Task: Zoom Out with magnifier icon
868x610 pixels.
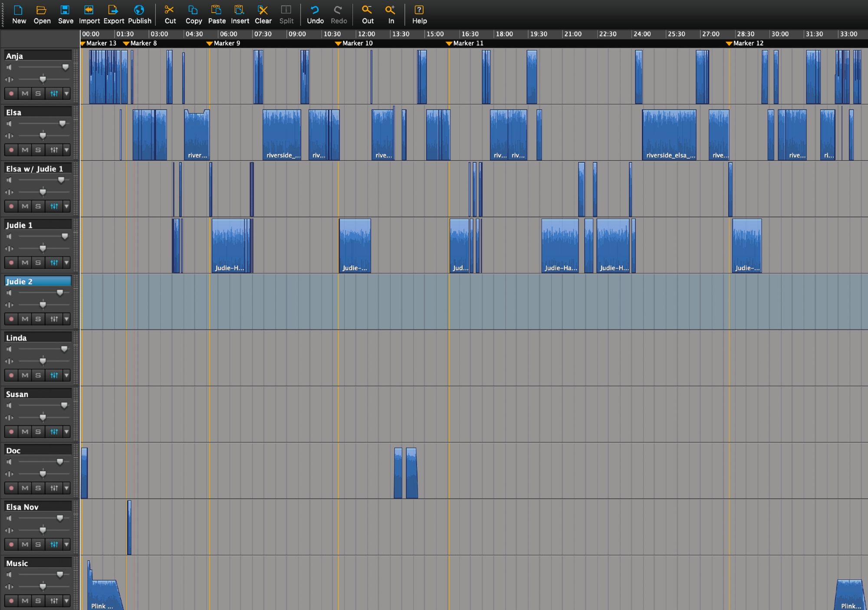Action: click(x=367, y=10)
